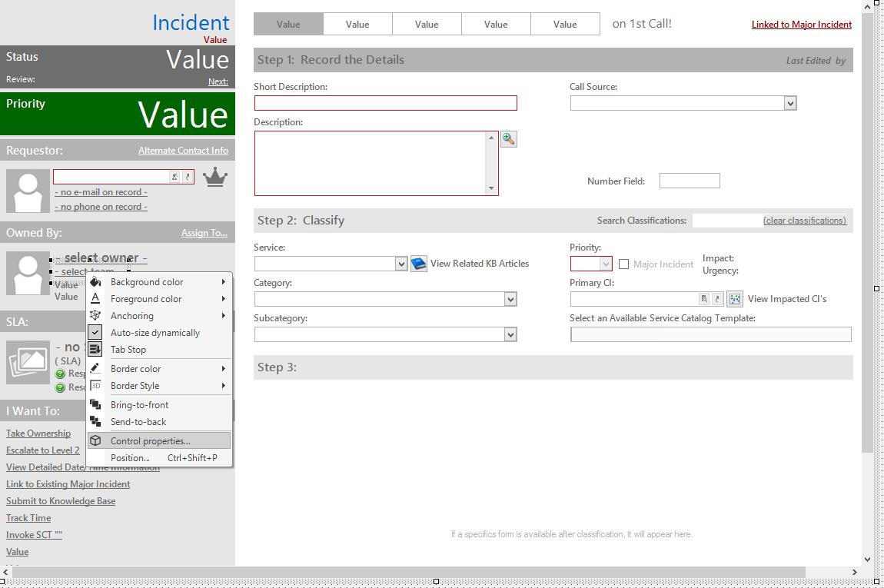This screenshot has height=588, width=884.
Task: Click the View Impacted CI's icon
Action: 735,299
